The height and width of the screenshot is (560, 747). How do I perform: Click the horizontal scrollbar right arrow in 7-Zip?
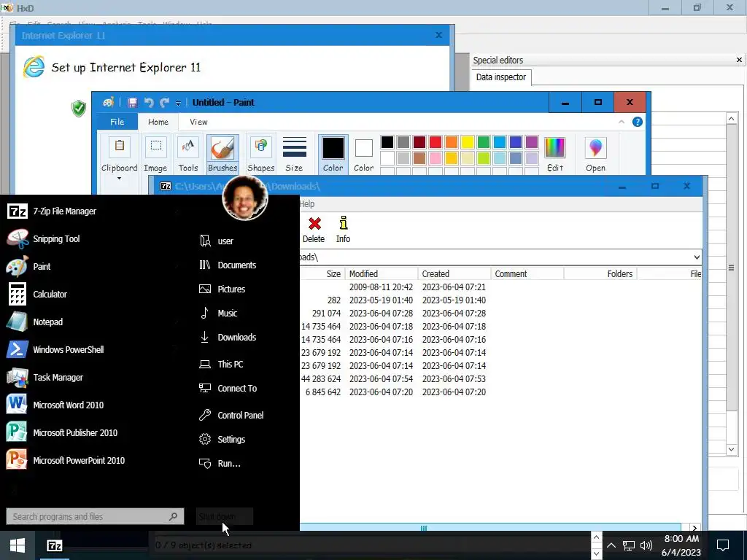(x=695, y=528)
